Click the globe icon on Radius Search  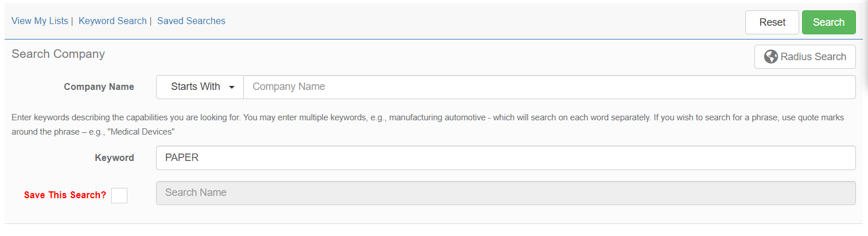point(771,57)
